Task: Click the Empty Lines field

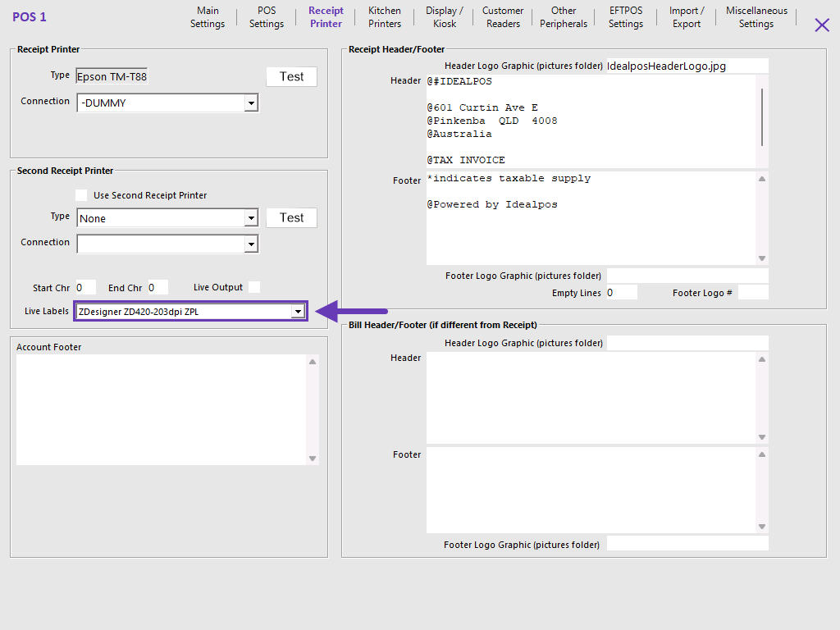Action: pos(622,293)
